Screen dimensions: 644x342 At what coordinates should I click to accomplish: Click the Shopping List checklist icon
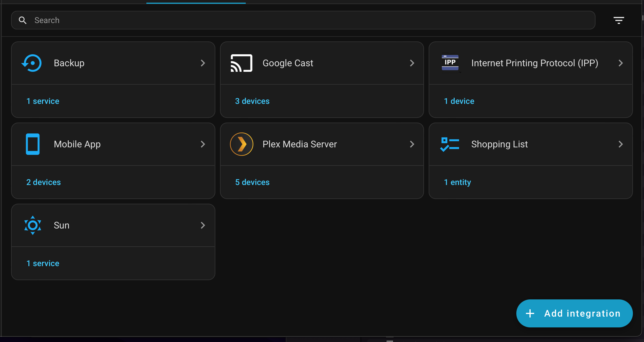coord(450,144)
